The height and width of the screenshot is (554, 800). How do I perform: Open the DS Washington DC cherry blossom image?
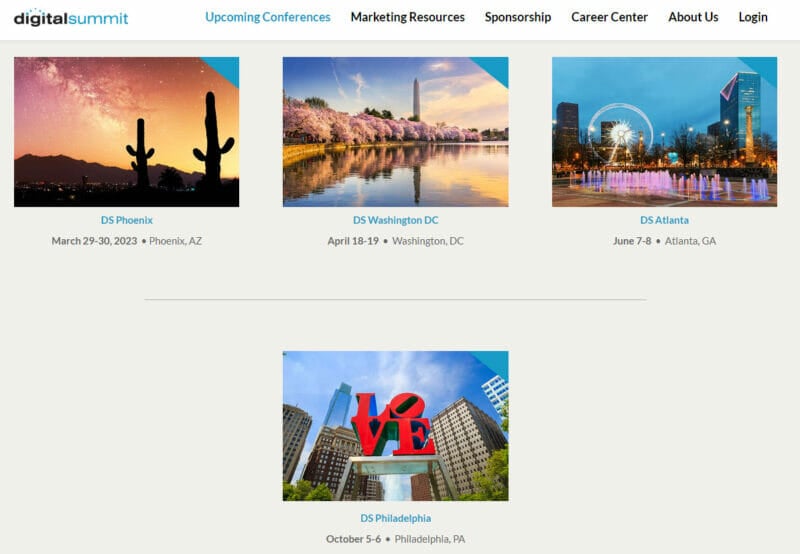point(395,132)
